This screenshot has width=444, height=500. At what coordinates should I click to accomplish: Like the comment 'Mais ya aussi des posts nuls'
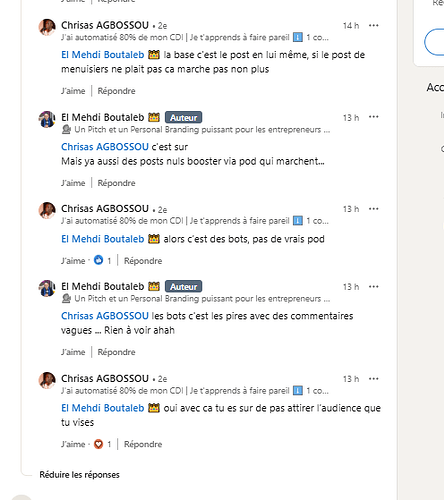tap(73, 183)
